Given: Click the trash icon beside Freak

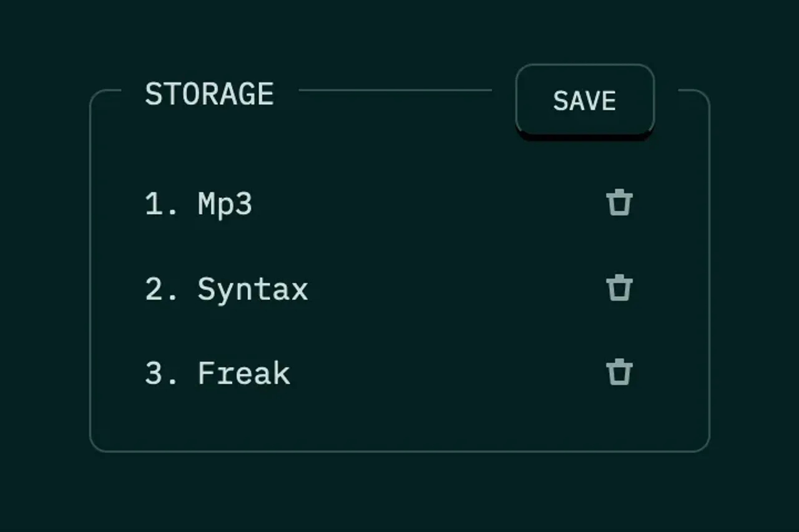Looking at the screenshot, I should click(x=619, y=372).
